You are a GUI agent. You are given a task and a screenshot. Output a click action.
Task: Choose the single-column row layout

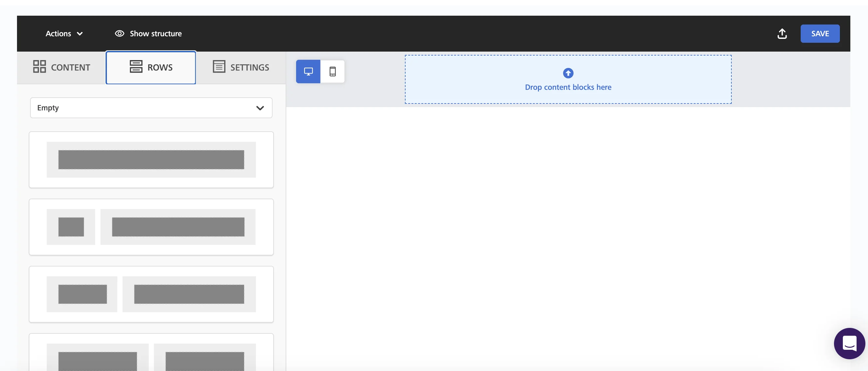click(151, 160)
